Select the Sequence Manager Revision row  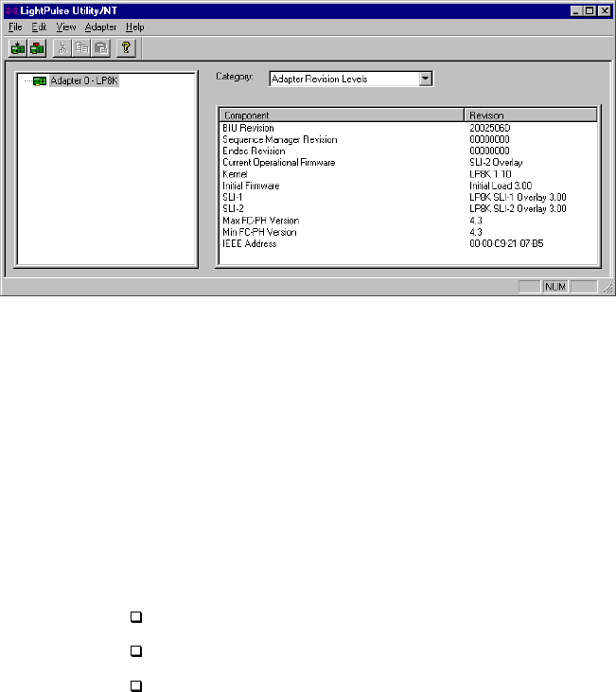(x=409, y=139)
